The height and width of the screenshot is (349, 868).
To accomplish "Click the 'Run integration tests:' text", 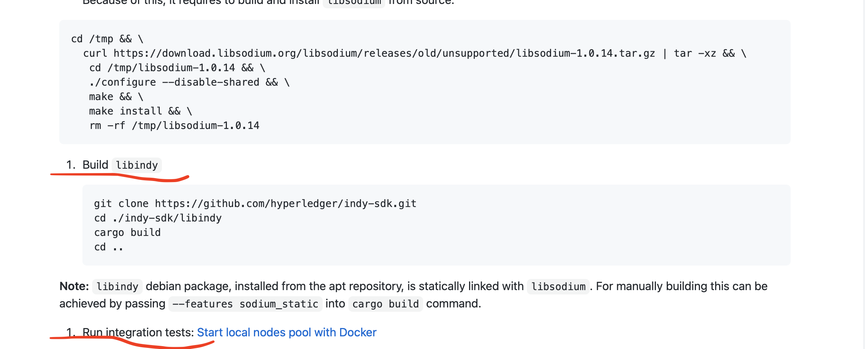I will point(138,332).
